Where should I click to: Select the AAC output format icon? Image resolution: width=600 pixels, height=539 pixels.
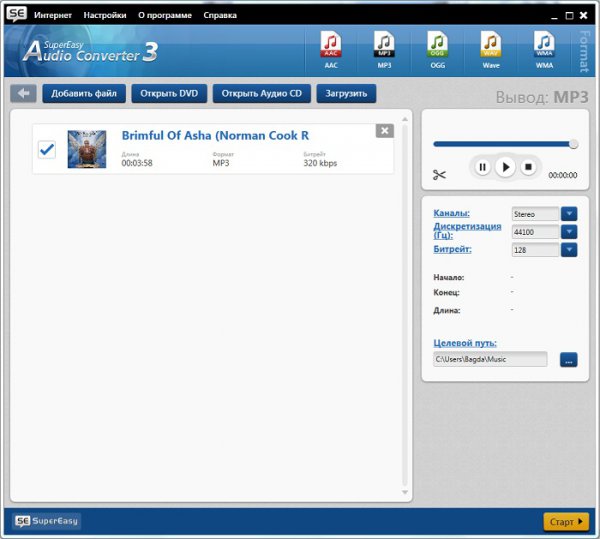coord(331,50)
